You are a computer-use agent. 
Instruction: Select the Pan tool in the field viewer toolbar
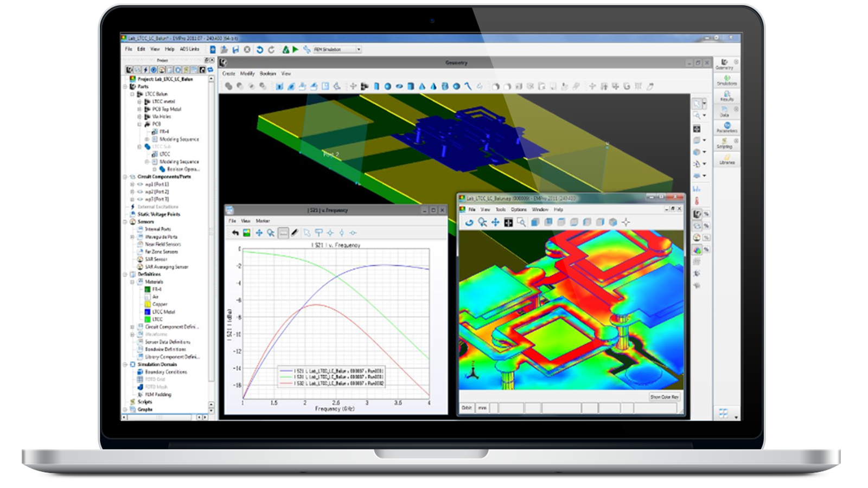coord(496,222)
